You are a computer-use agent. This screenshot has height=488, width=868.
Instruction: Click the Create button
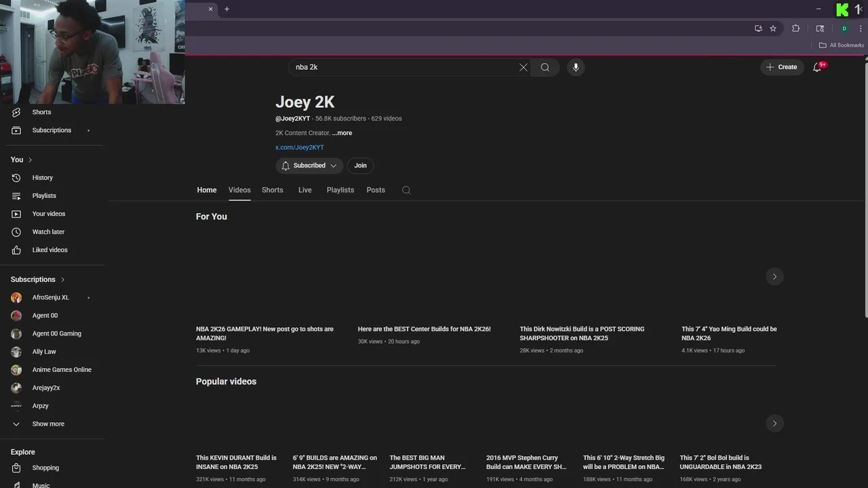coord(782,67)
